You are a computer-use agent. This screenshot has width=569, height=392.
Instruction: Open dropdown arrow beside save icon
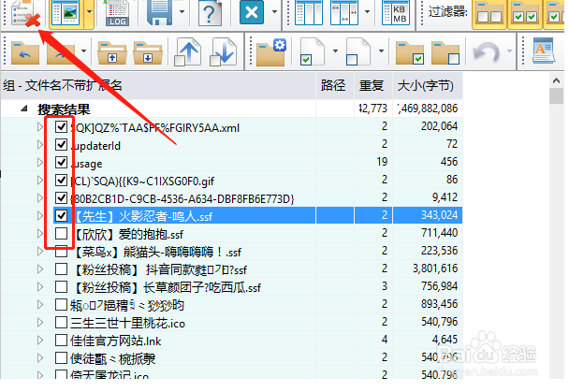tap(182, 12)
